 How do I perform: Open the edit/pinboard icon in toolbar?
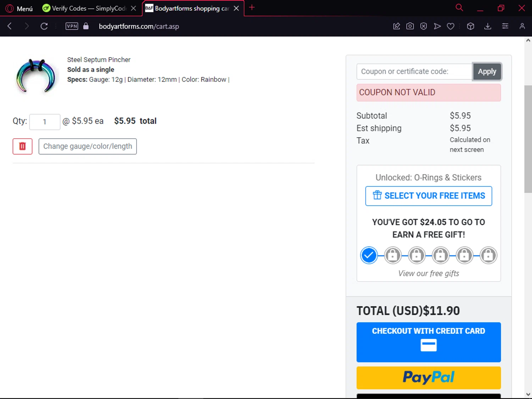pos(397,26)
